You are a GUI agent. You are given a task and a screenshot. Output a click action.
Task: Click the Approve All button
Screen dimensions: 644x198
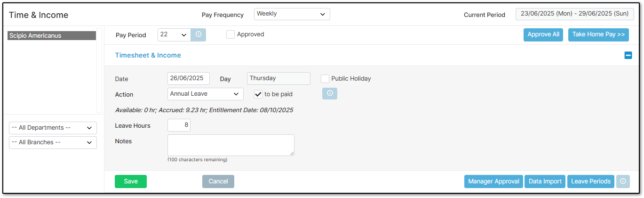point(543,35)
